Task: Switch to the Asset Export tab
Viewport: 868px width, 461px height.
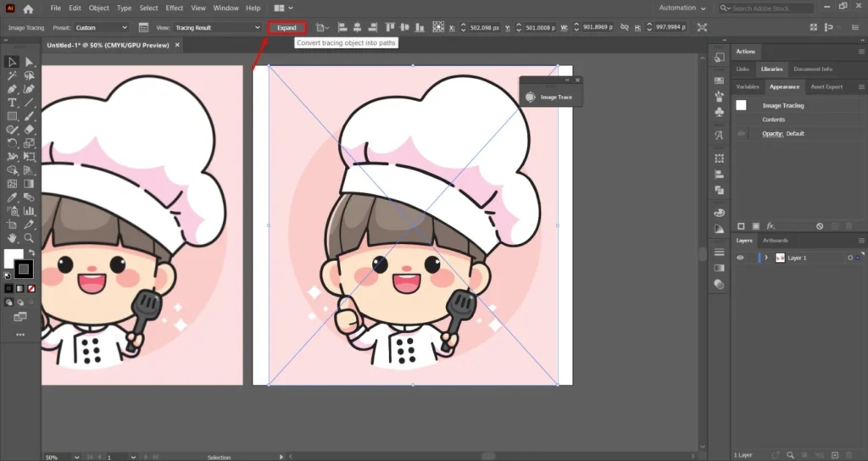Action: tap(826, 87)
